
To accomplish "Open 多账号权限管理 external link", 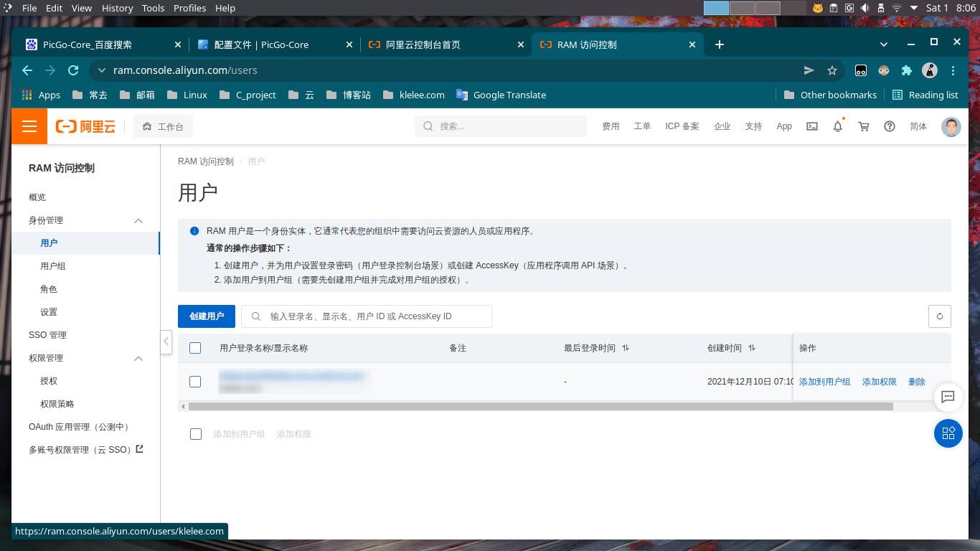I will 86,450.
